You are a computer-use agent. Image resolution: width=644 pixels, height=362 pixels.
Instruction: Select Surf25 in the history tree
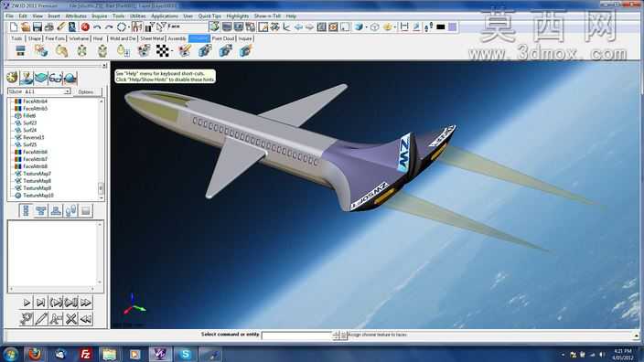click(x=29, y=144)
